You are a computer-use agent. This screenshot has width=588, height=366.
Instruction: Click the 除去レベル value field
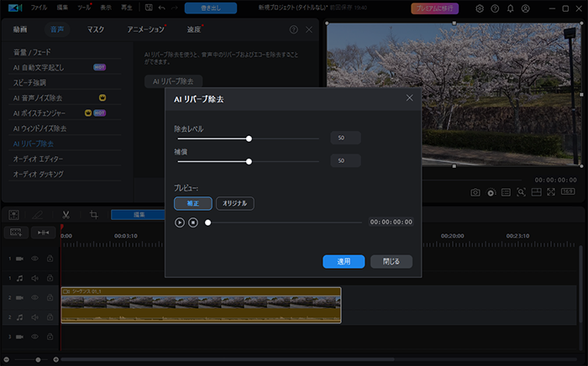pyautogui.click(x=345, y=138)
